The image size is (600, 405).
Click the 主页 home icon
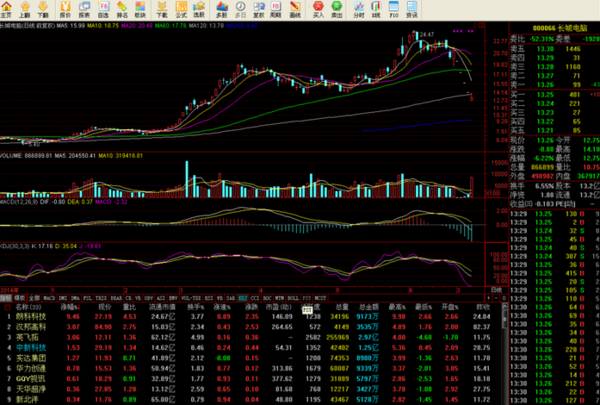[7, 12]
